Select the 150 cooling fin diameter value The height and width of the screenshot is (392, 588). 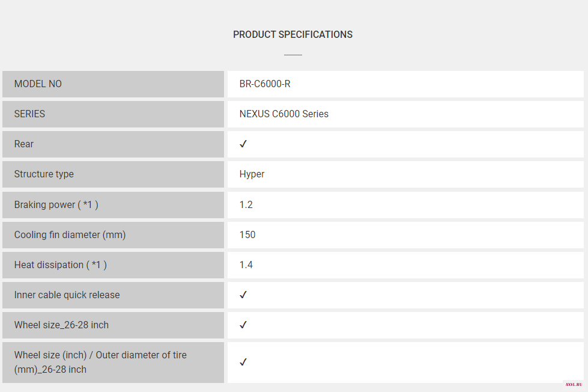coord(247,234)
